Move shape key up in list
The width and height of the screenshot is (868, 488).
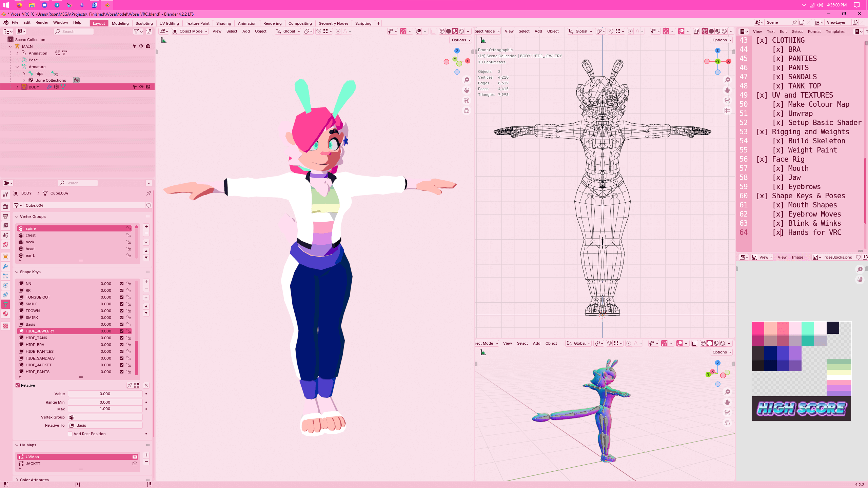click(146, 306)
